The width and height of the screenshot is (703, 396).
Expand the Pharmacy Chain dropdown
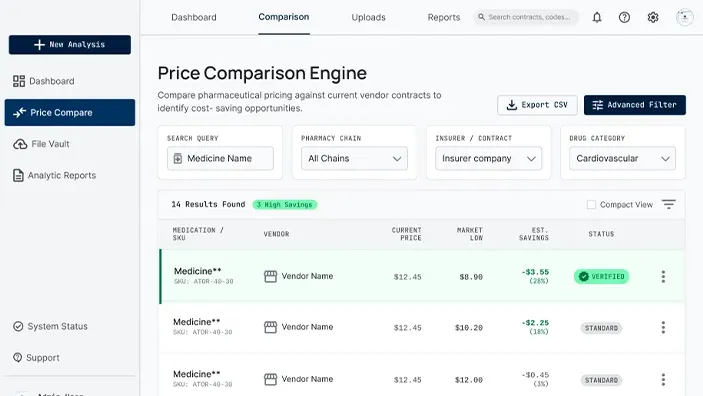pos(354,158)
